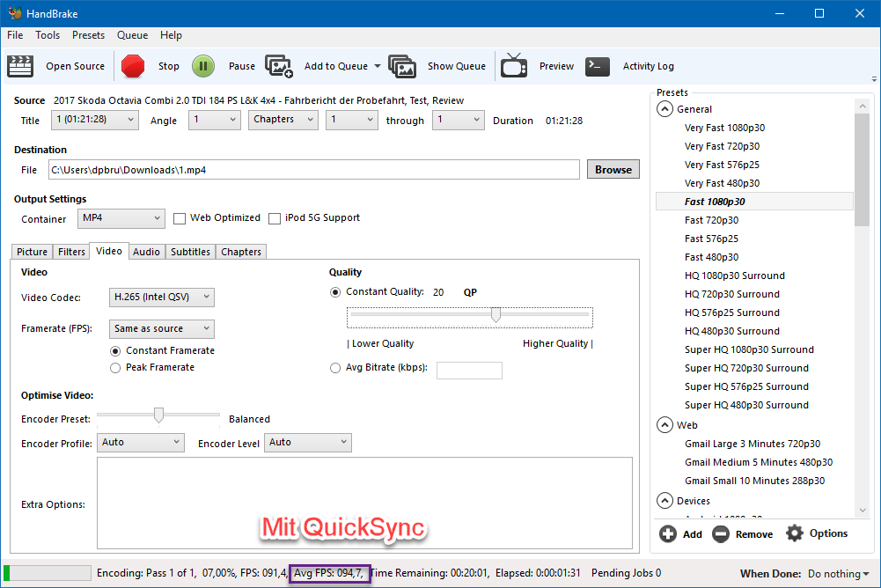This screenshot has width=881, height=588.
Task: Enable Web Optimized checkbox
Action: tap(180, 218)
